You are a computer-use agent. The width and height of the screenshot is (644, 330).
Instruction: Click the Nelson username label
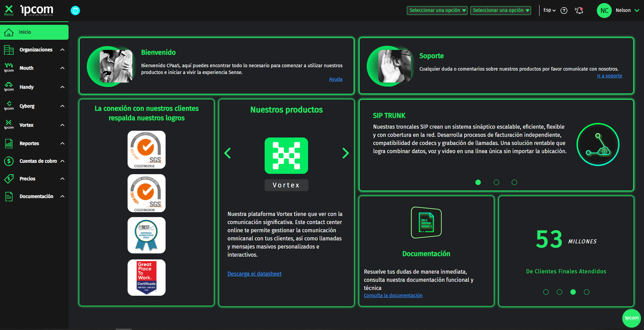(623, 11)
